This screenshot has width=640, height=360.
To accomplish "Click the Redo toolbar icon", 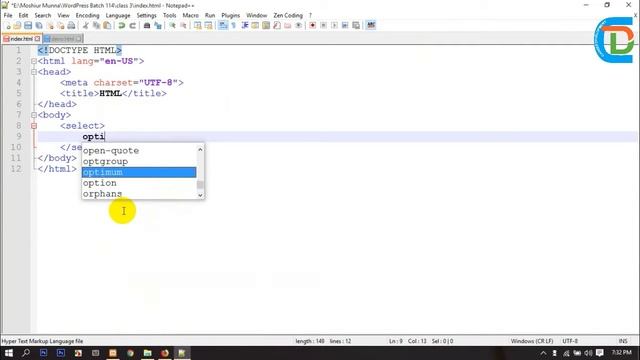I will point(132,25).
